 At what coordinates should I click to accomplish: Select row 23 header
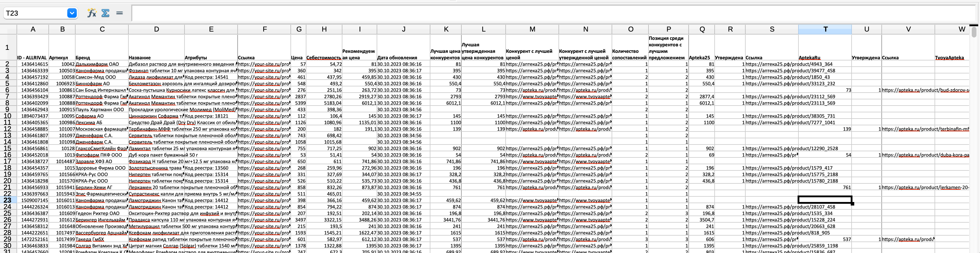click(x=8, y=200)
